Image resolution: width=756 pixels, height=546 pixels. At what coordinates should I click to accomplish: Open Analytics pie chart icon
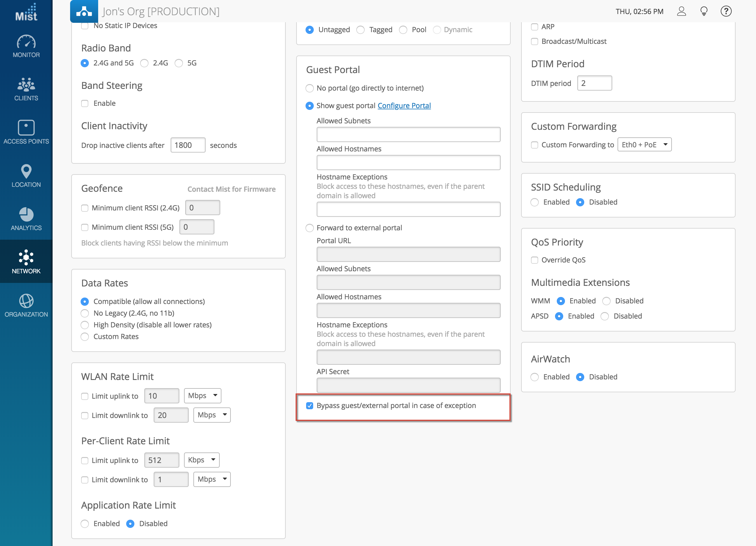point(26,215)
